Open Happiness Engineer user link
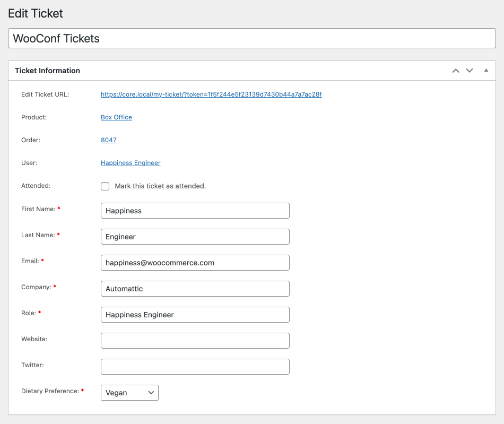 click(x=131, y=163)
